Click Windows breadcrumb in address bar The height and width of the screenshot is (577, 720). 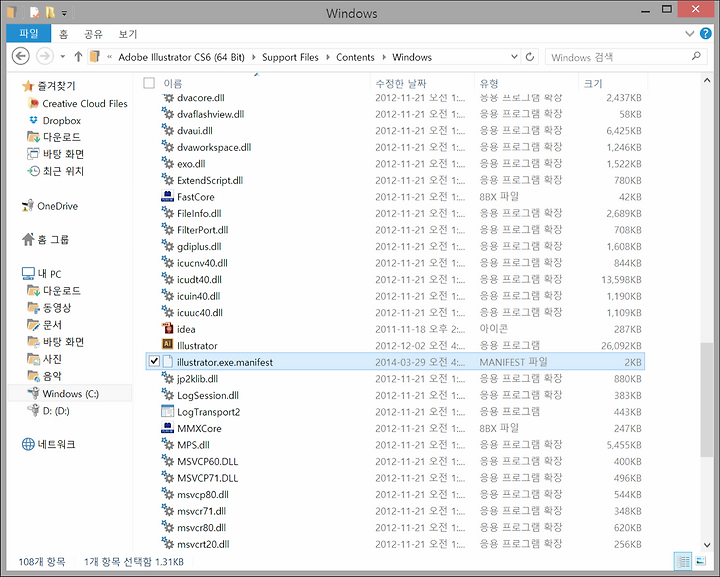(x=412, y=57)
